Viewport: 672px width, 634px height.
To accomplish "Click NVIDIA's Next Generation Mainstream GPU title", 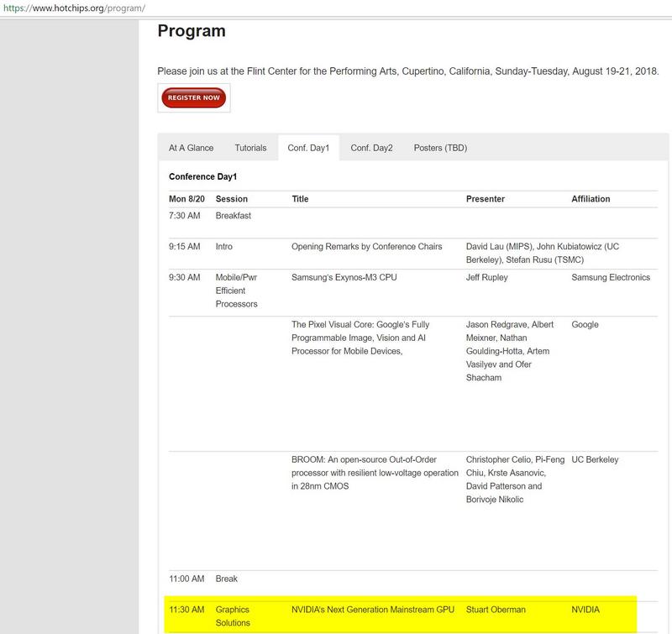I will click(x=373, y=609).
